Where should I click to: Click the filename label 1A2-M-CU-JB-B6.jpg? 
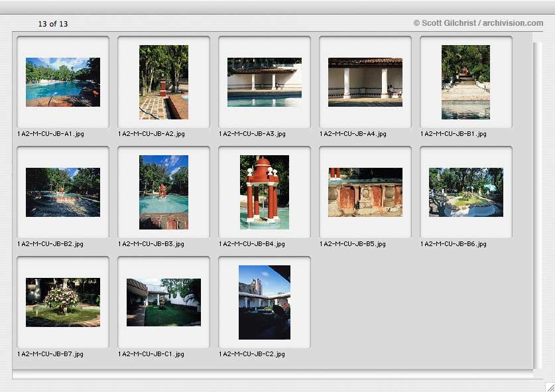[x=454, y=244]
